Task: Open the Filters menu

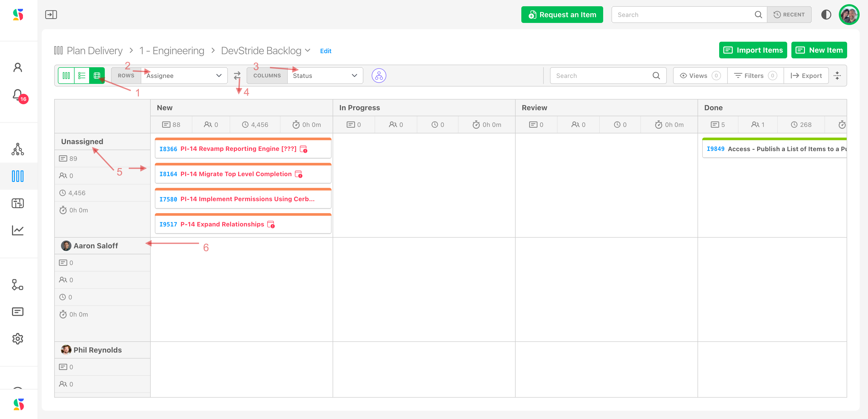Action: (x=755, y=76)
